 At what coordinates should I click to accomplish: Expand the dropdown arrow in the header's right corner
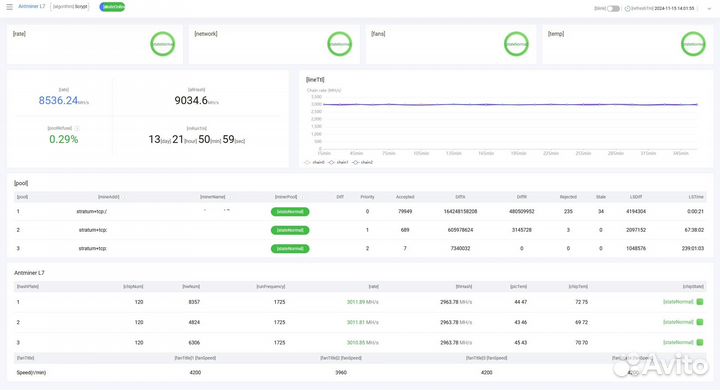point(709,8)
